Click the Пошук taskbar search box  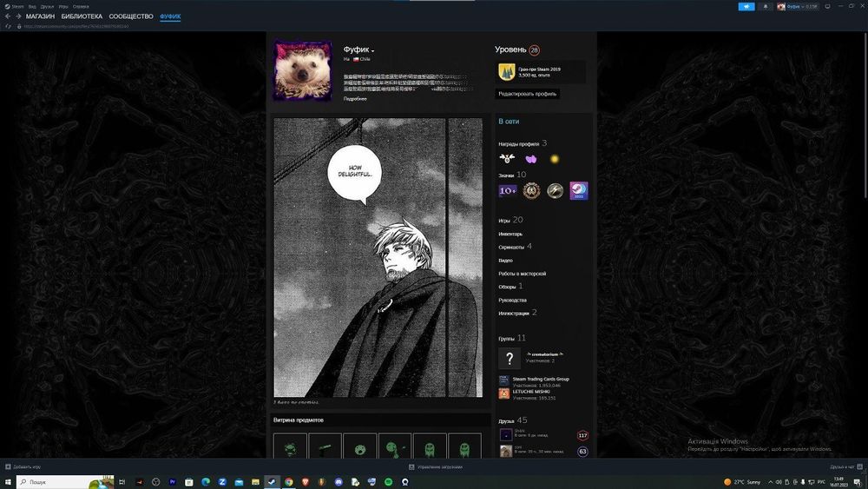click(65, 482)
